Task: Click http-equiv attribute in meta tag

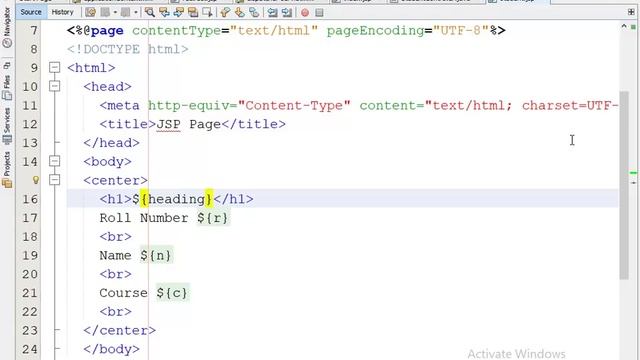Action: point(188,105)
